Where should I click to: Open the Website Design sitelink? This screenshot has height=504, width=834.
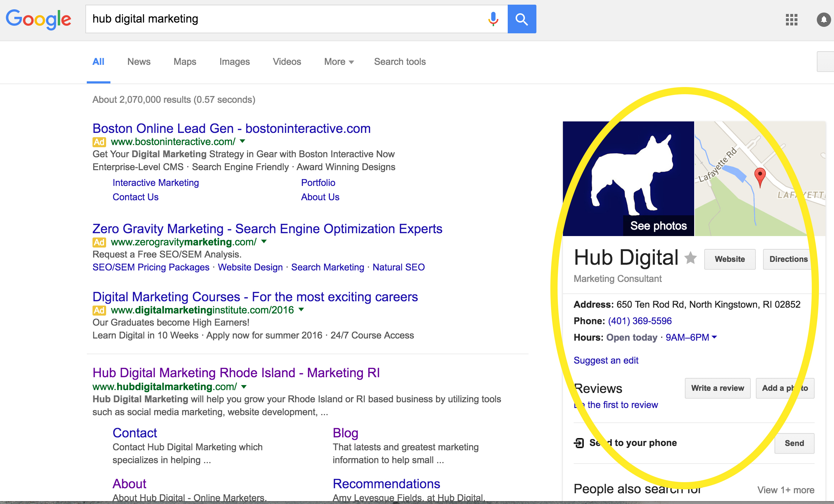coord(250,267)
